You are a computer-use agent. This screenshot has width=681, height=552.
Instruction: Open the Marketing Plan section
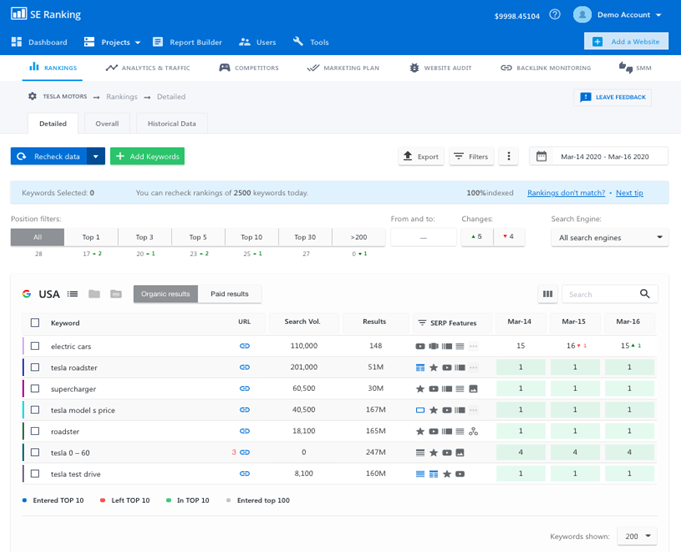click(343, 68)
